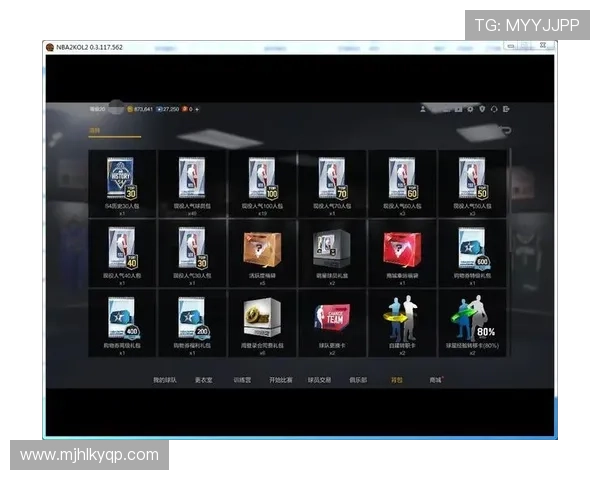
Task: Go to 我的球队 tab
Action: tap(165, 380)
